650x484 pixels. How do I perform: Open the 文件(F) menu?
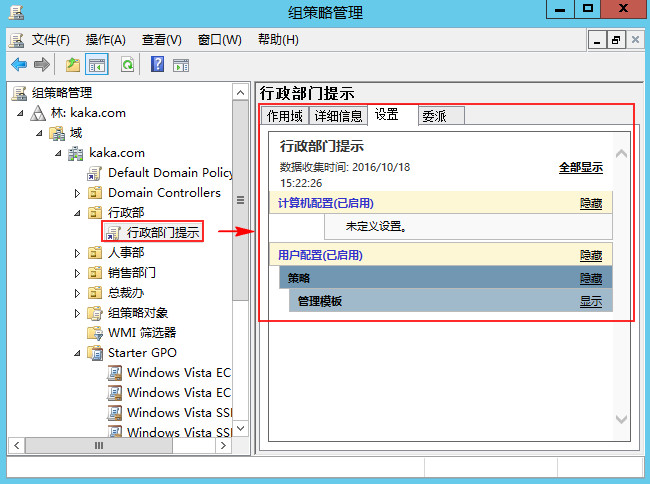51,40
